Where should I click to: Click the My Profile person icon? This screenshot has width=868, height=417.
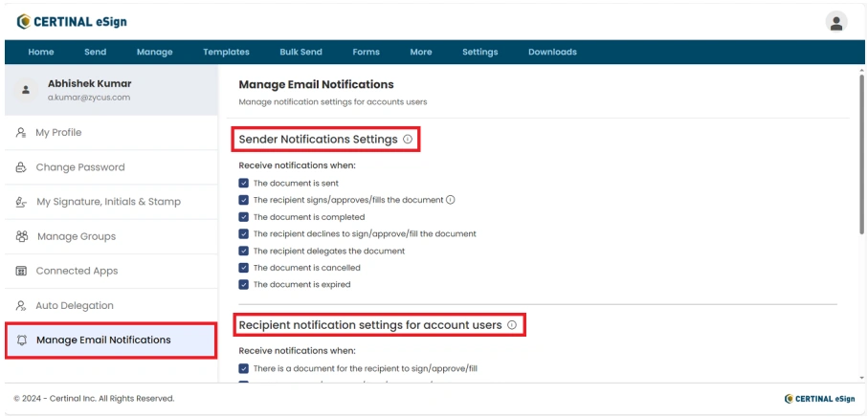(x=21, y=133)
